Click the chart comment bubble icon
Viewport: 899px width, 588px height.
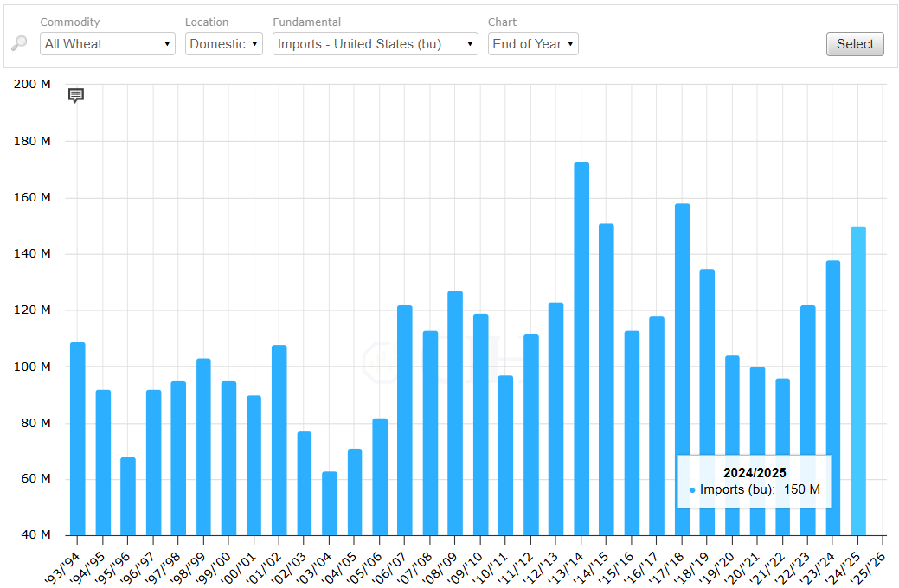pos(76,95)
